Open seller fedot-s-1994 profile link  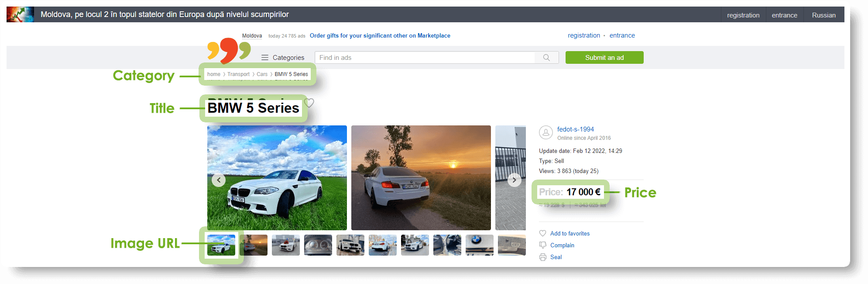tap(575, 129)
